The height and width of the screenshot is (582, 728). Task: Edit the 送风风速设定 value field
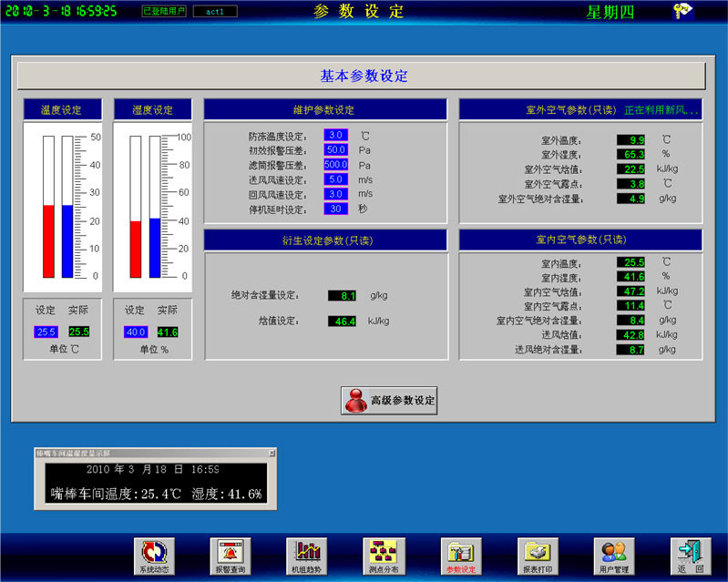(335, 179)
